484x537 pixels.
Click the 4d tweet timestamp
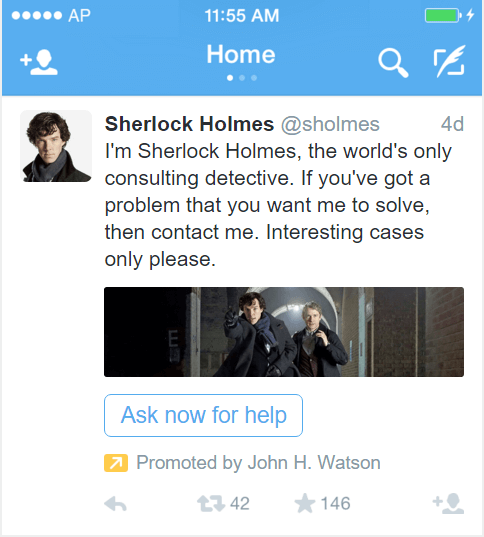pyautogui.click(x=452, y=124)
